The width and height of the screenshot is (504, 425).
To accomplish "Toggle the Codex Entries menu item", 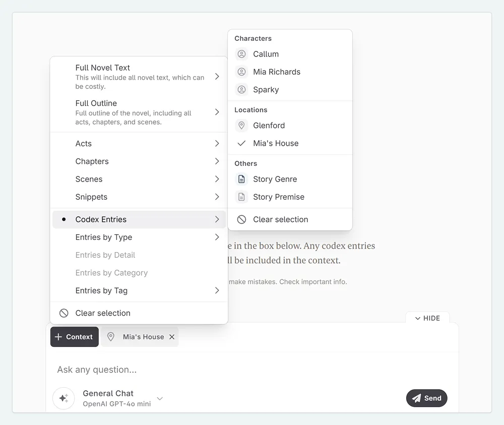I will point(101,219).
